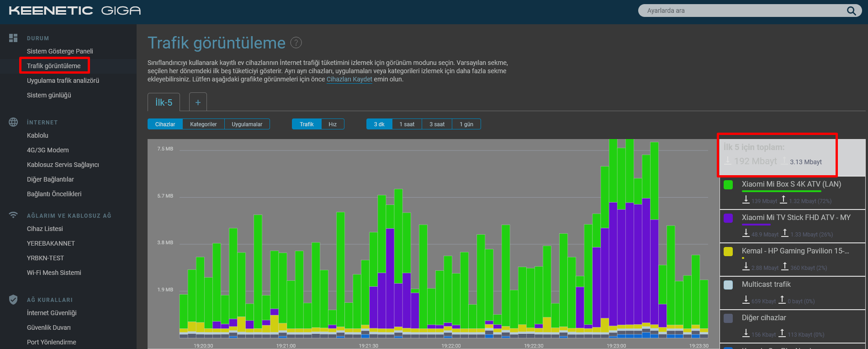Click yellow swatch for HP Gaming Pavilion
Image resolution: width=868 pixels, height=349 pixels.
click(x=728, y=252)
